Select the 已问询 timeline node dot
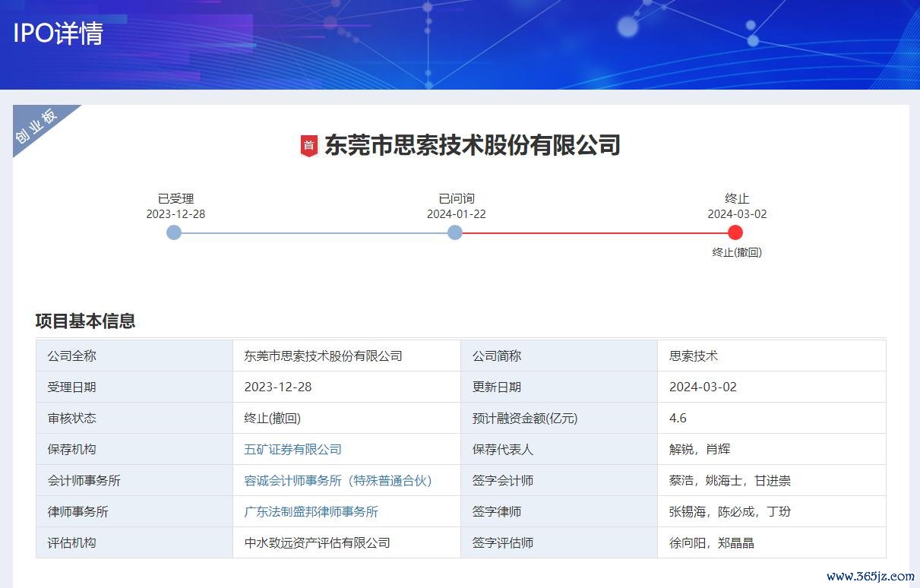The image size is (920, 588). [x=455, y=232]
